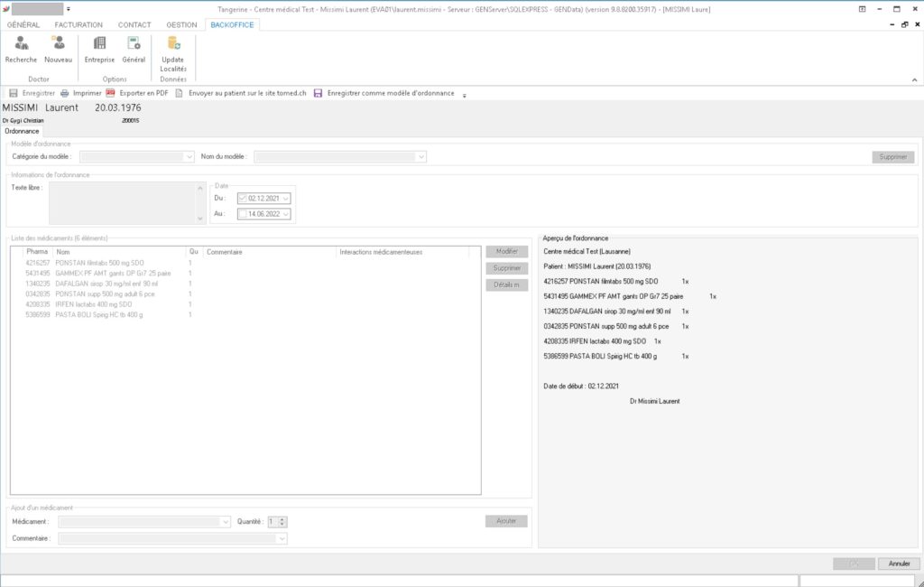The image size is (924, 587).
Task: Toggle the 'Du' start date checkbox
Action: click(x=242, y=199)
